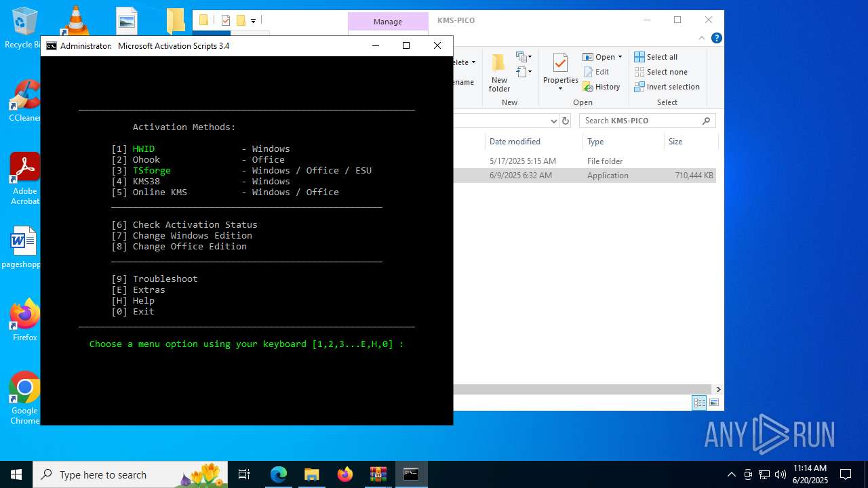Click the network icon in system tray

(x=764, y=474)
